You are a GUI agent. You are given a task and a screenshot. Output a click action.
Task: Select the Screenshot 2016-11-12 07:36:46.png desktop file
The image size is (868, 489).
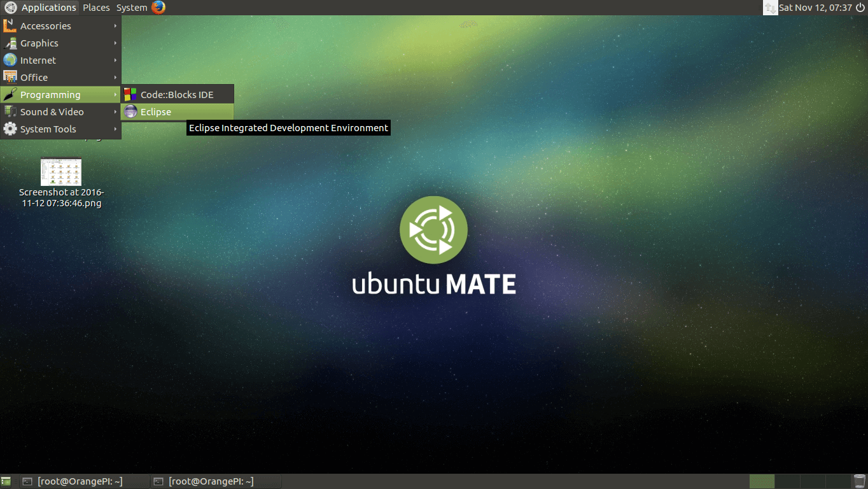[x=61, y=183]
